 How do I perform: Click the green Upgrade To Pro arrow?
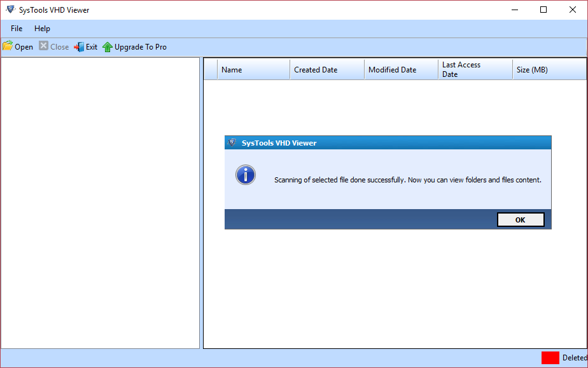coord(108,47)
